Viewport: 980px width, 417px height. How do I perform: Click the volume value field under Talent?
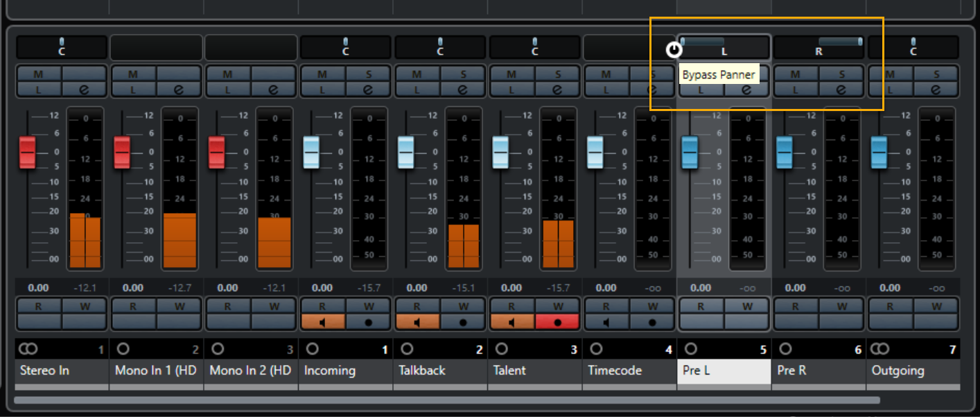click(511, 288)
